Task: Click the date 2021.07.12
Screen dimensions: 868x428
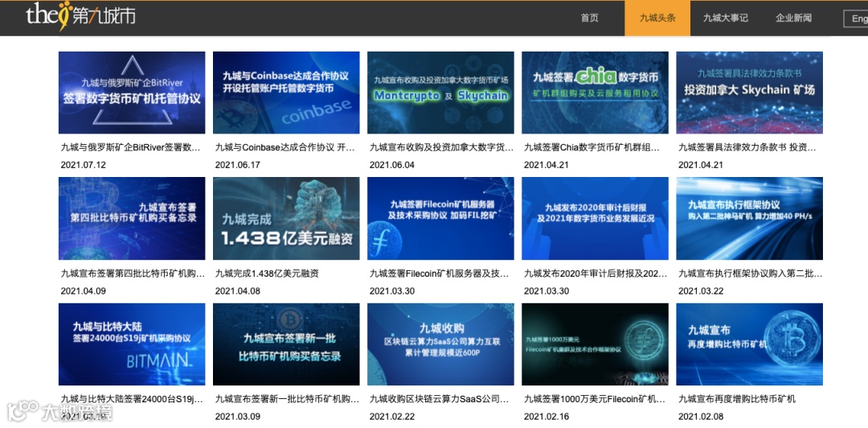Action: (83, 165)
